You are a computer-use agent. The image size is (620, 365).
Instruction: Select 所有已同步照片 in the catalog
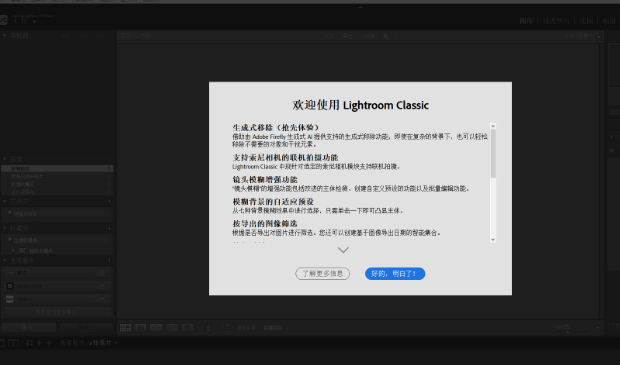pyautogui.click(x=57, y=176)
